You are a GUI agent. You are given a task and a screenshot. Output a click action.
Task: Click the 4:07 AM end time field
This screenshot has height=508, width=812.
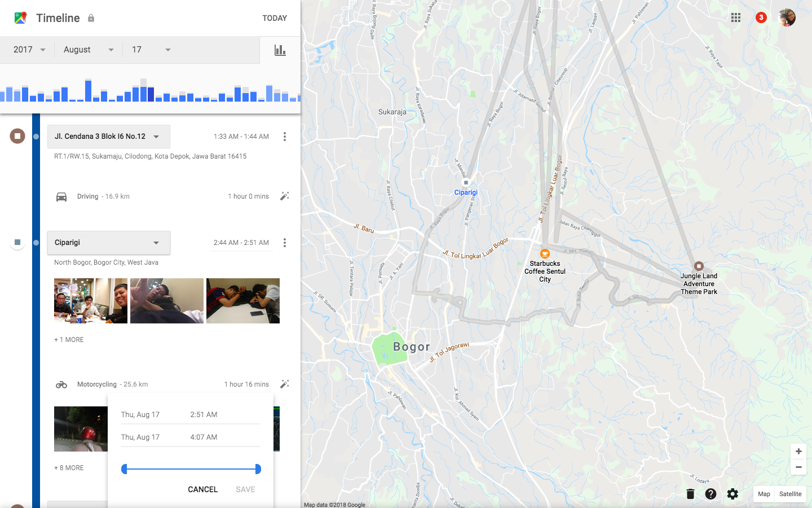click(204, 437)
